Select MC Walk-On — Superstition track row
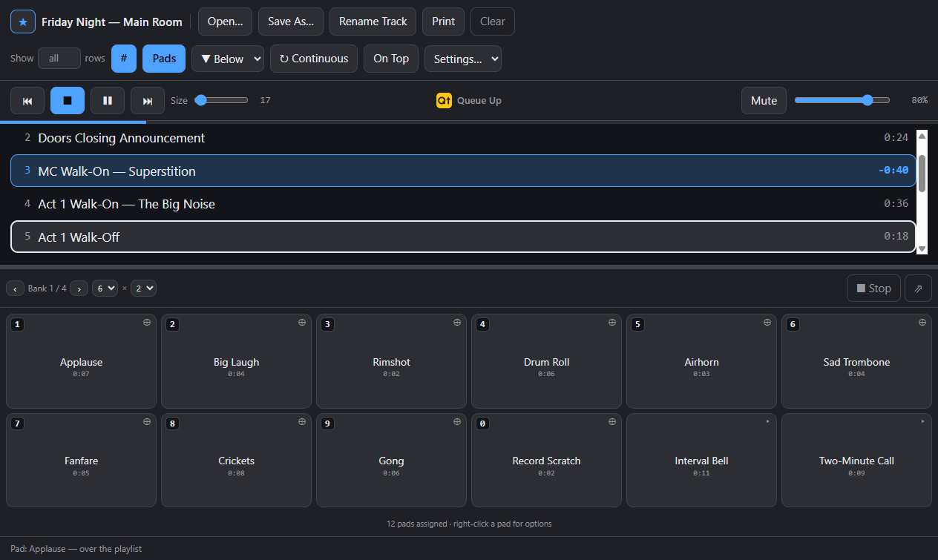 point(463,171)
